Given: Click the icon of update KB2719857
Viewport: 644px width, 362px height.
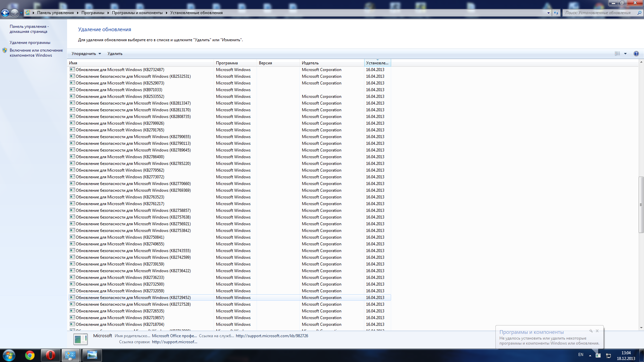Looking at the screenshot, I should [x=72, y=317].
